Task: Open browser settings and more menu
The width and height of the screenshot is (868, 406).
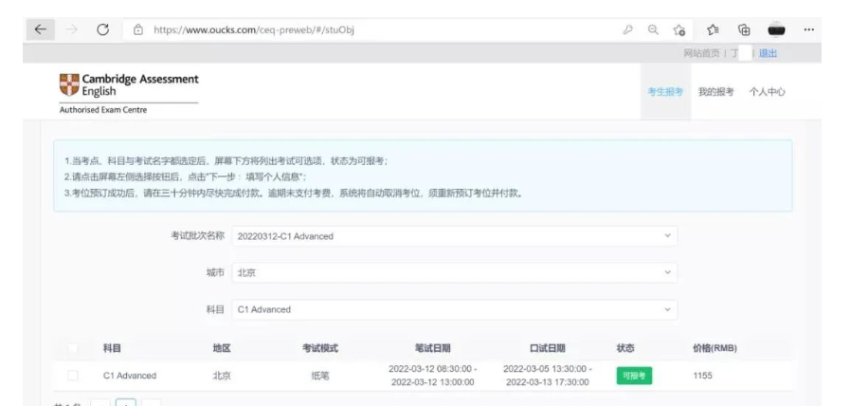Action: coord(808,30)
